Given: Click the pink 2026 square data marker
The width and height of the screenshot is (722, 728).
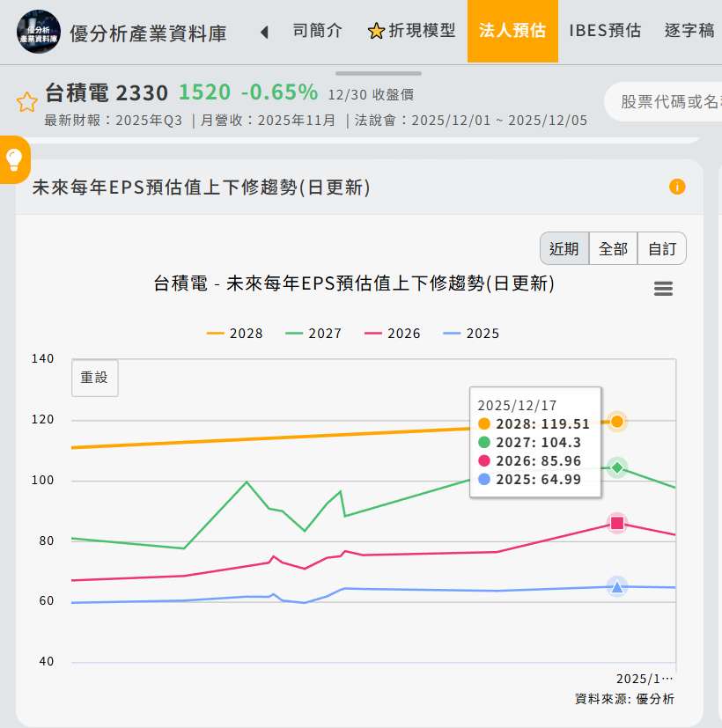Looking at the screenshot, I should point(617,524).
